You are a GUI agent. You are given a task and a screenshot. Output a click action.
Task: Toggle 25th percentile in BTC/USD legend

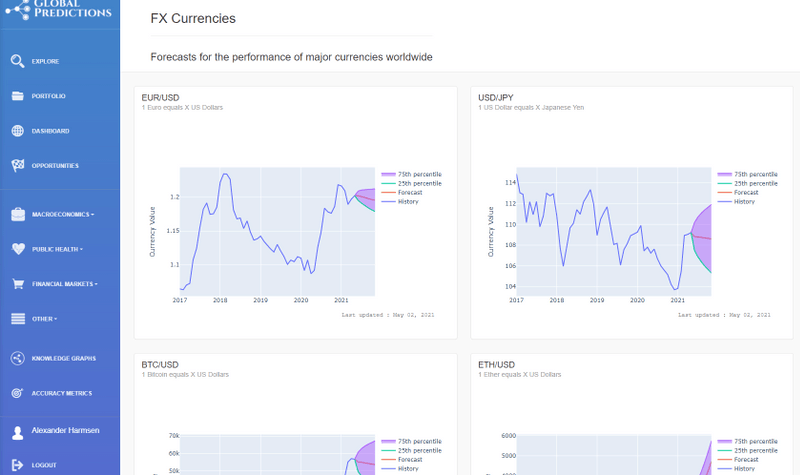point(411,451)
